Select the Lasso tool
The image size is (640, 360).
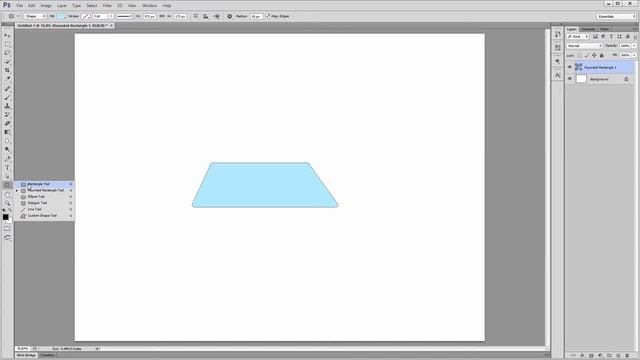pos(7,53)
